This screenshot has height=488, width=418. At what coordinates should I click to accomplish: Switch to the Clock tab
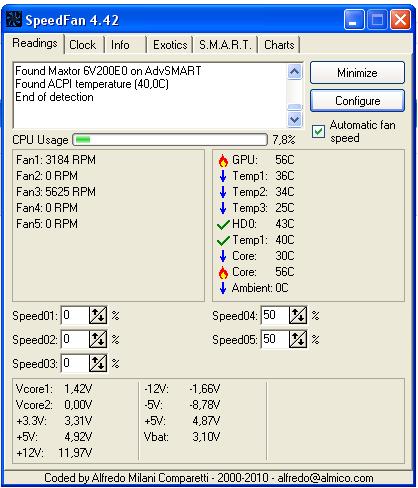pos(83,45)
